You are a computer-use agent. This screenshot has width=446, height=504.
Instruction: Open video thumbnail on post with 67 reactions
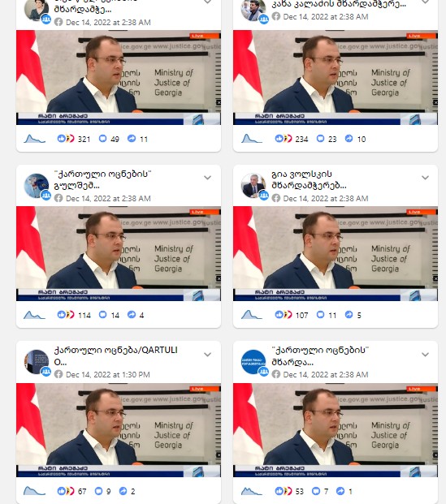pyautogui.click(x=119, y=430)
